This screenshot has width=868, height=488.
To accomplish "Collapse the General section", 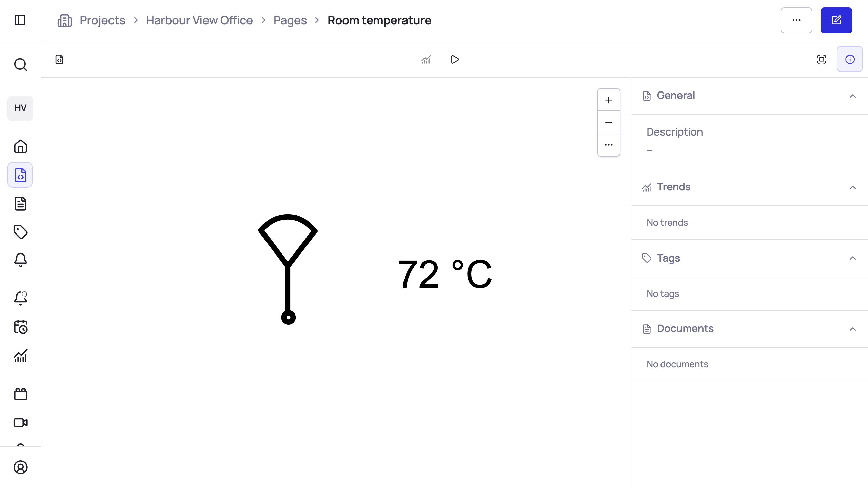I will (852, 96).
